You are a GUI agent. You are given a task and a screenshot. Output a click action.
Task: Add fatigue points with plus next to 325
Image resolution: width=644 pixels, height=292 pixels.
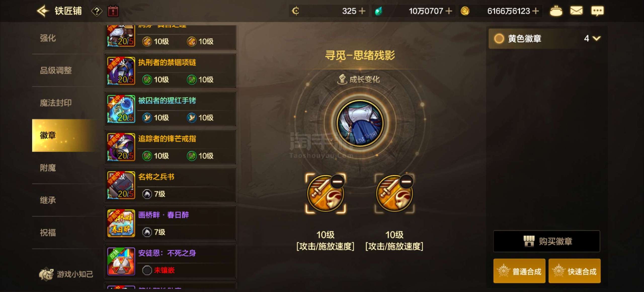[362, 11]
